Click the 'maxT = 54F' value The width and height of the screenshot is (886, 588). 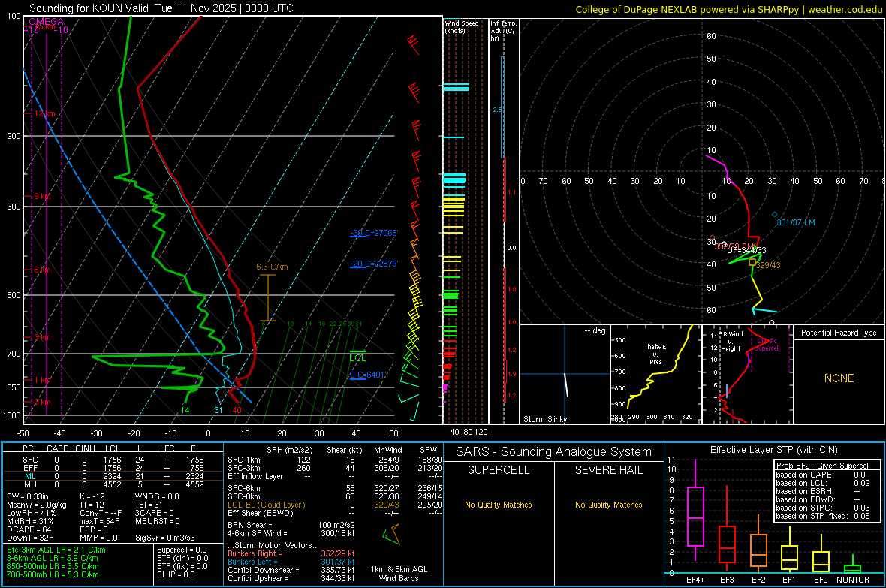pyautogui.click(x=99, y=521)
